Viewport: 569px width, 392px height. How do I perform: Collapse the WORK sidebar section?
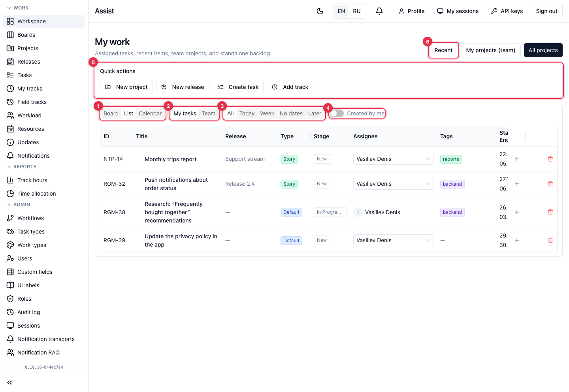(x=18, y=8)
